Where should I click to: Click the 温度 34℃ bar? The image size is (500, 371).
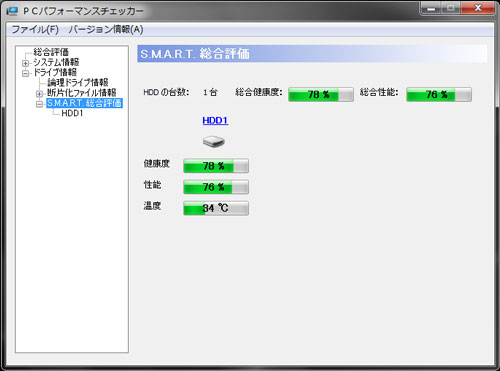[216, 208]
